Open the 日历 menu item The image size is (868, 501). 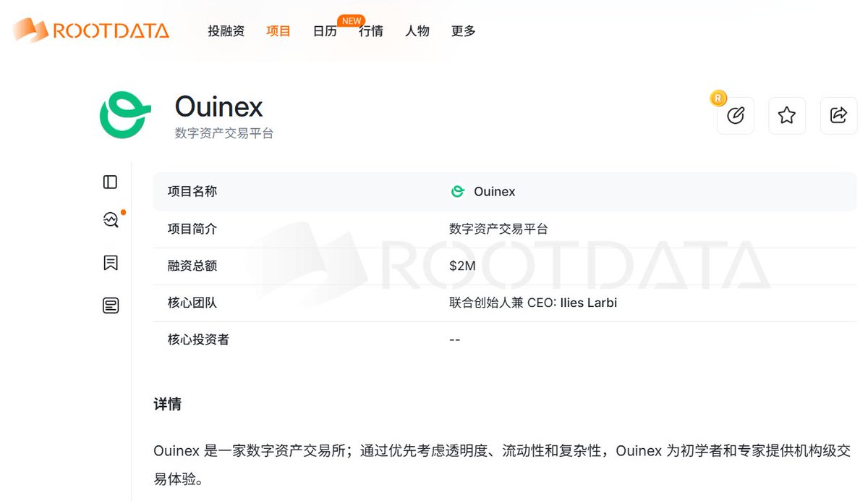(x=325, y=31)
